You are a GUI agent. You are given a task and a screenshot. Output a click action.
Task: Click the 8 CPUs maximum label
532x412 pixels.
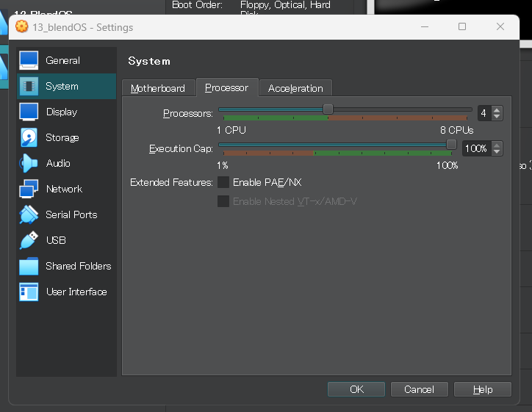pyautogui.click(x=456, y=130)
